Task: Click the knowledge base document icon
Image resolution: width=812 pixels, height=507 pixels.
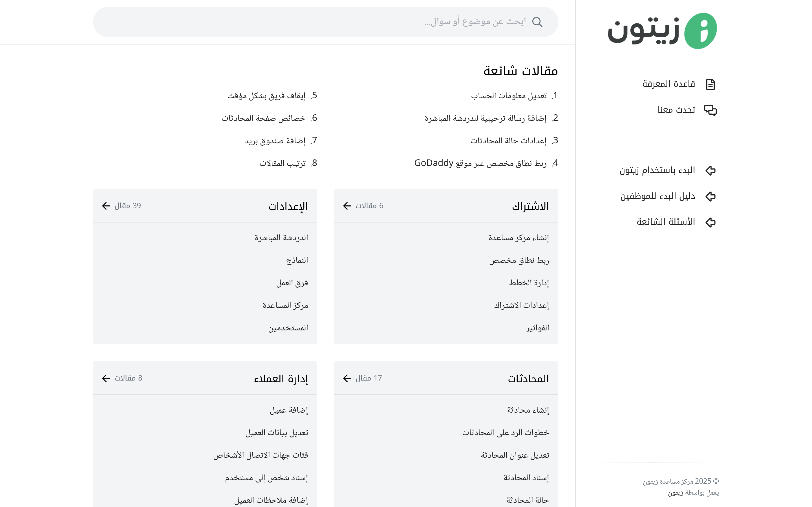Action: click(x=710, y=84)
